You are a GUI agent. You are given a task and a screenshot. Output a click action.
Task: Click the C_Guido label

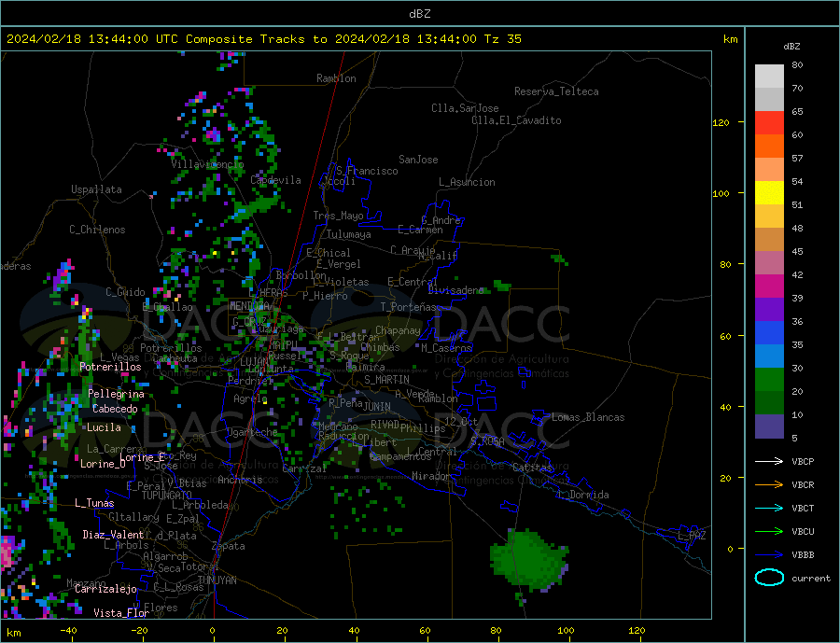coord(125,292)
